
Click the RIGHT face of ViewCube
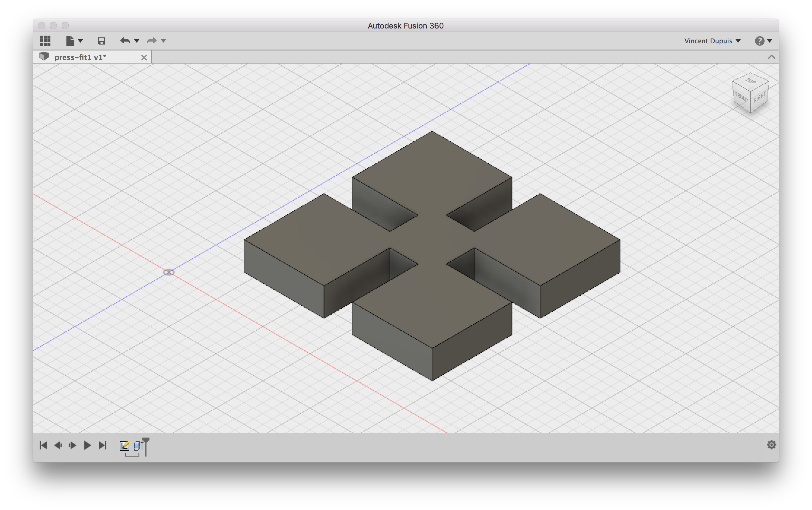pyautogui.click(x=760, y=97)
